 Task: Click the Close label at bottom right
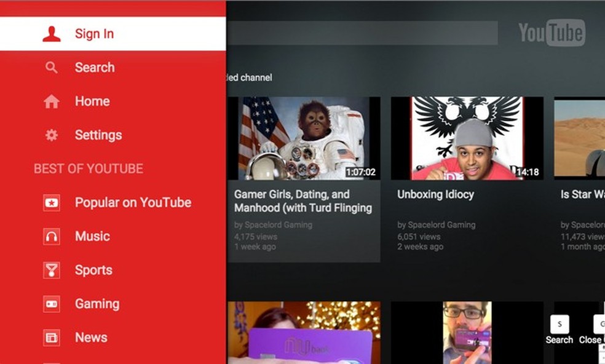[590, 340]
